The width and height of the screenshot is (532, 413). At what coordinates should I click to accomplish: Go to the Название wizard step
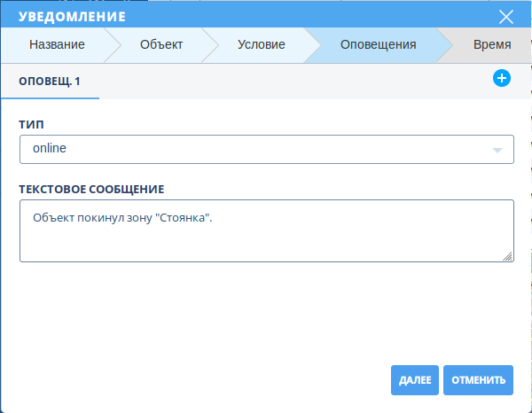(57, 44)
